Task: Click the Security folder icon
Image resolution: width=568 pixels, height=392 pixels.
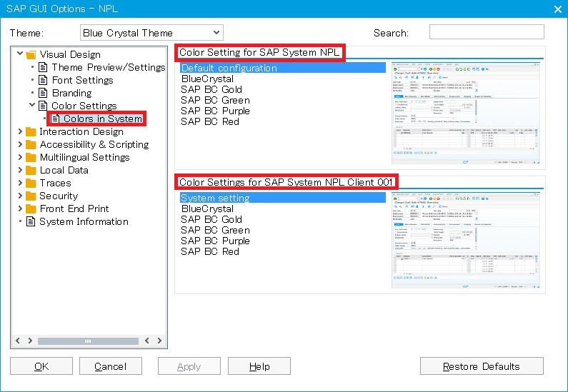Action: (31, 196)
